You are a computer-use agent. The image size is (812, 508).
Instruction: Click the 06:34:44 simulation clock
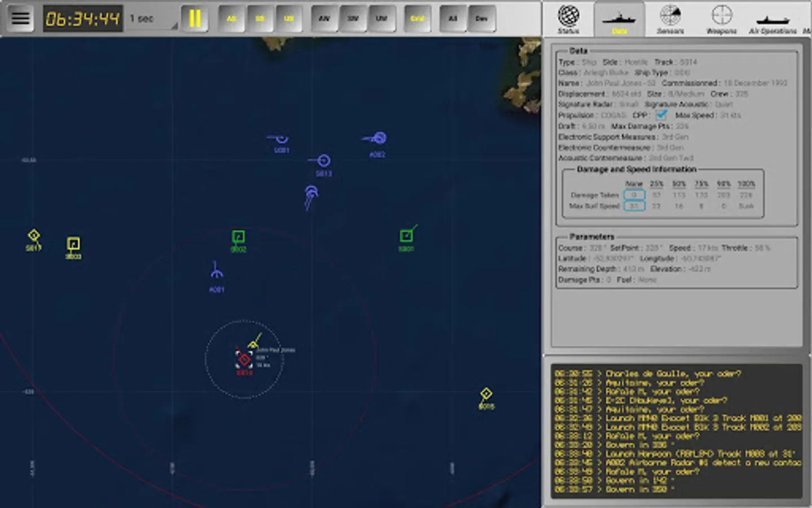[83, 19]
